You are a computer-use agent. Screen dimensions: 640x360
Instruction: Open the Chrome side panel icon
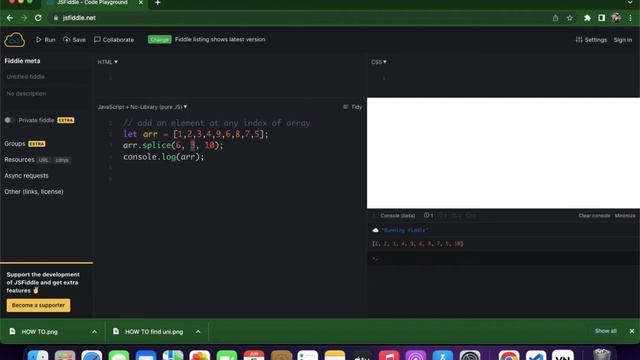click(601, 18)
